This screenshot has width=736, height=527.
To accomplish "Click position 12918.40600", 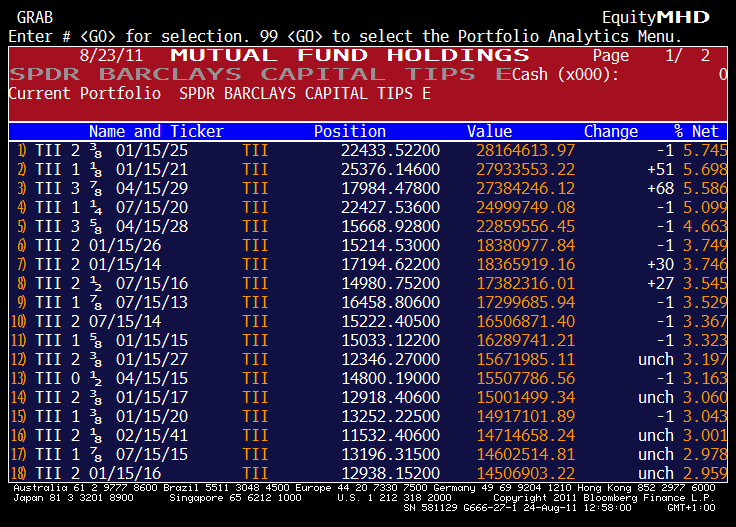I will (391, 397).
